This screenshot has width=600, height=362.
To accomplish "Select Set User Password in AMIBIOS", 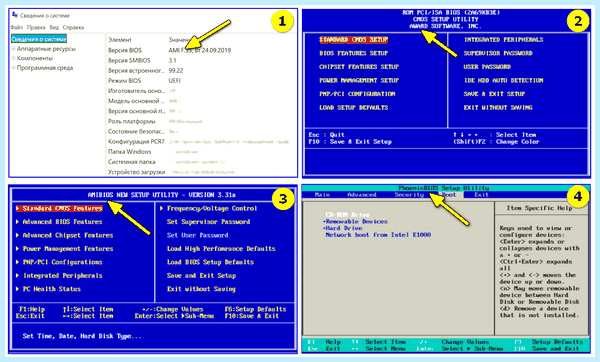I will pos(197,235).
